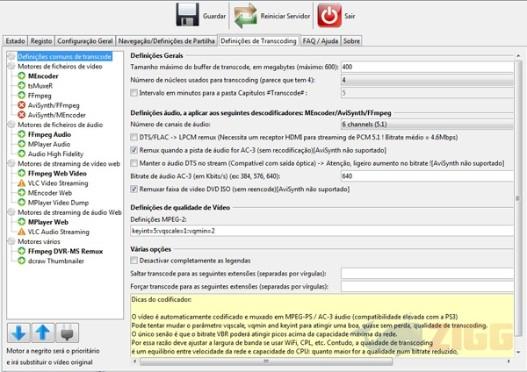The height and width of the screenshot is (372, 527).
Task: Enable Desactivar completamente as legendas
Action: pos(134,260)
